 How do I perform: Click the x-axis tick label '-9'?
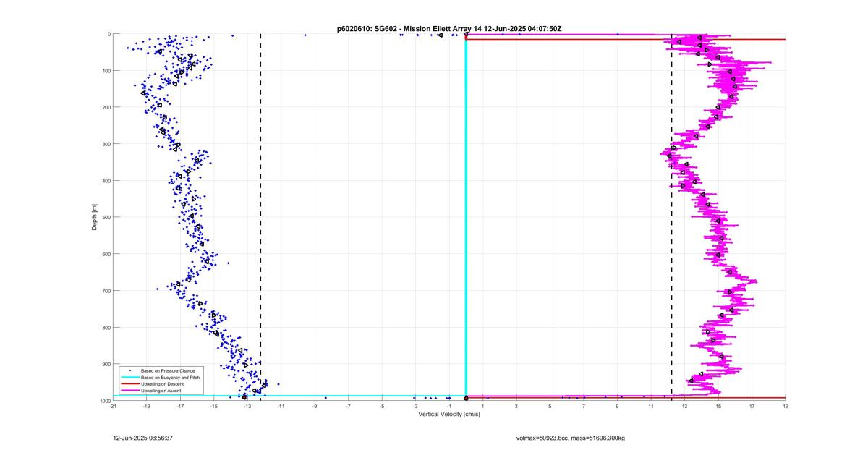[x=315, y=406]
